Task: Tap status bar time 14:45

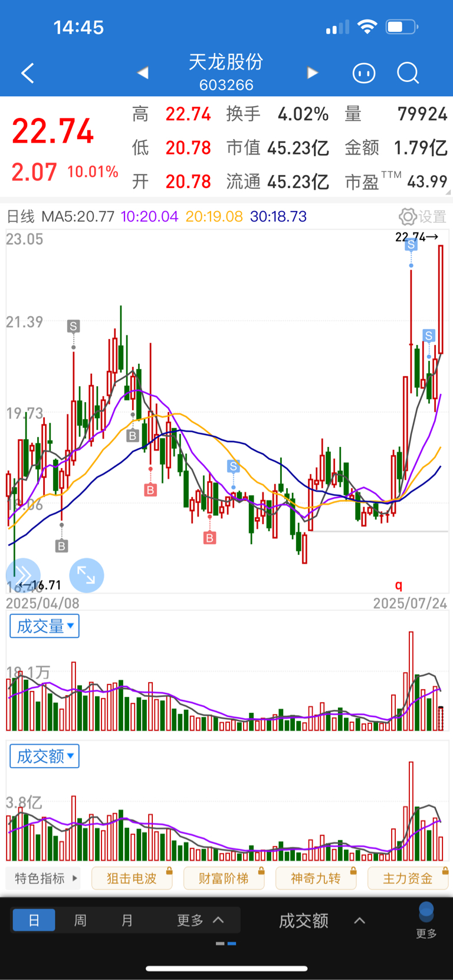Action: point(78,27)
